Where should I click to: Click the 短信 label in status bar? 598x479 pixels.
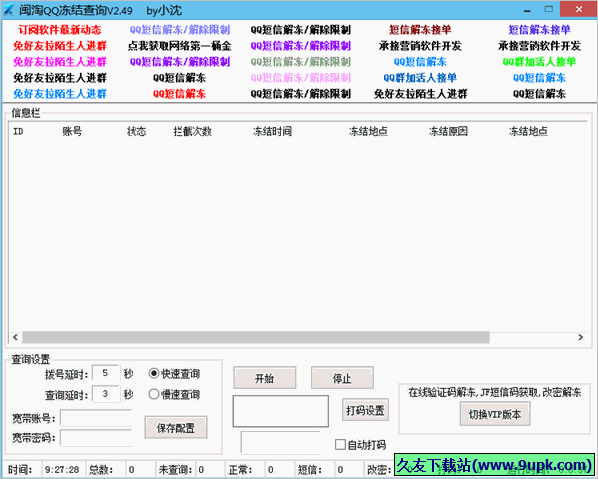pos(310,469)
